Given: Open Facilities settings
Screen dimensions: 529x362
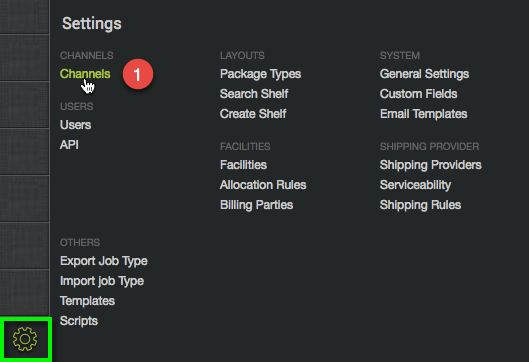Looking at the screenshot, I should coord(243,165).
